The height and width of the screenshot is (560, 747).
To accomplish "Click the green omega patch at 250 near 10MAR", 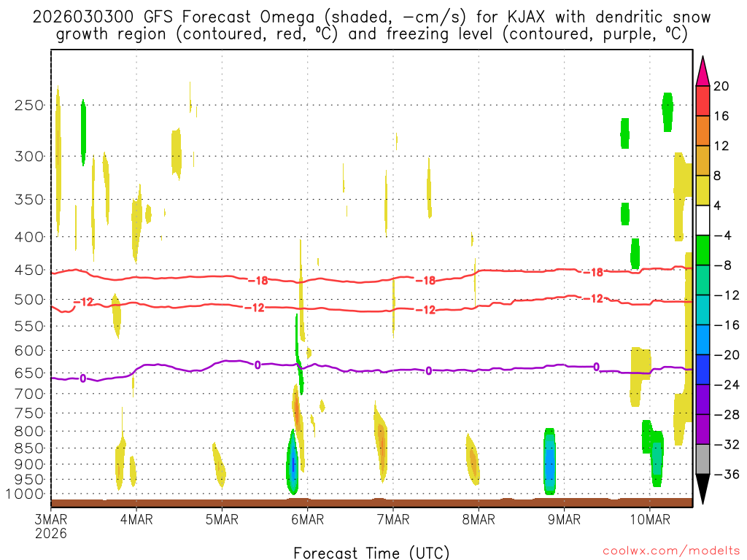I will [x=667, y=112].
